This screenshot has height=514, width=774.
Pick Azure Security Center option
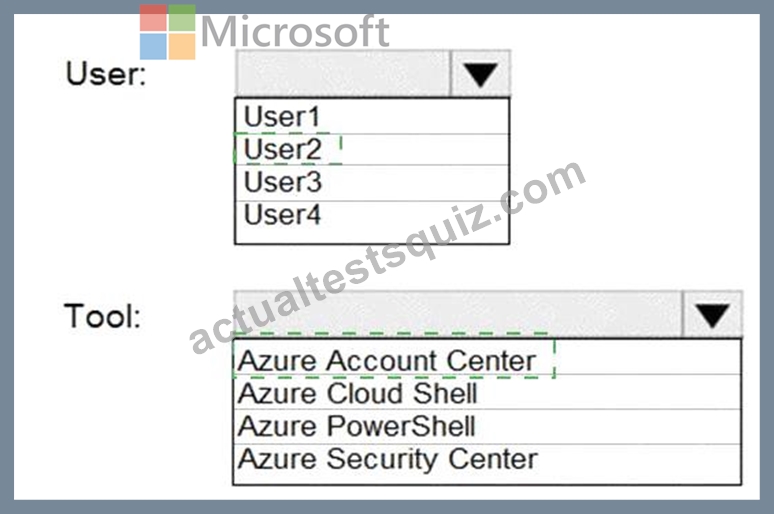pos(487,459)
